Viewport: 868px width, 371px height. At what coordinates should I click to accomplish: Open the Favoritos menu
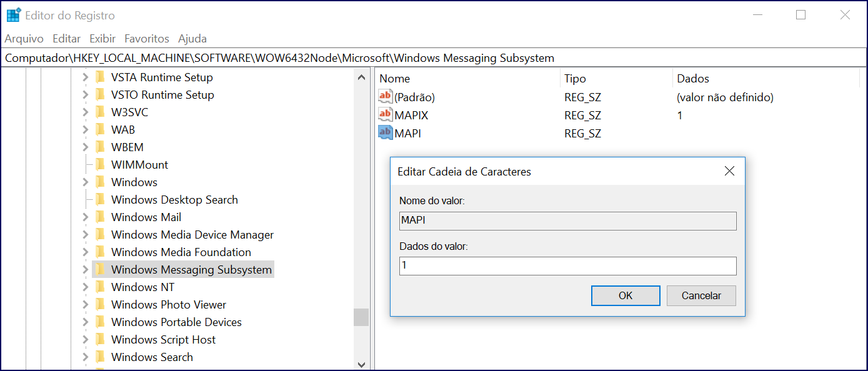click(147, 39)
